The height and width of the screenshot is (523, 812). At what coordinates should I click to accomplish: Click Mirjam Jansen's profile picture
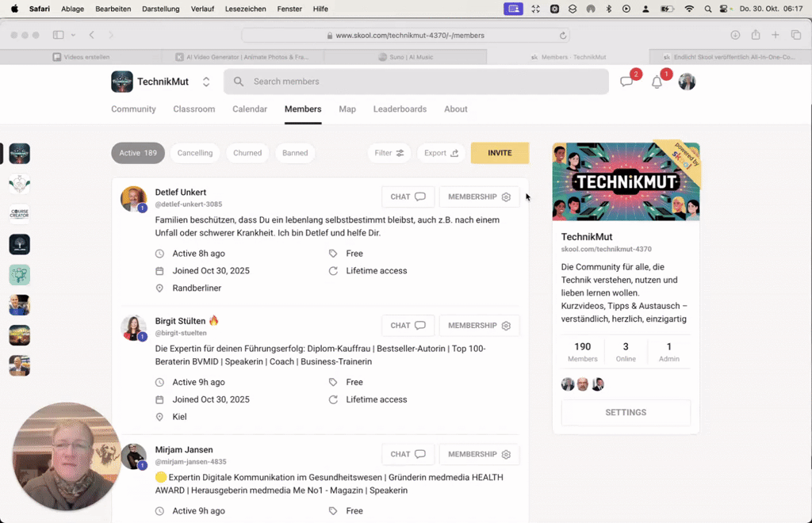click(133, 456)
